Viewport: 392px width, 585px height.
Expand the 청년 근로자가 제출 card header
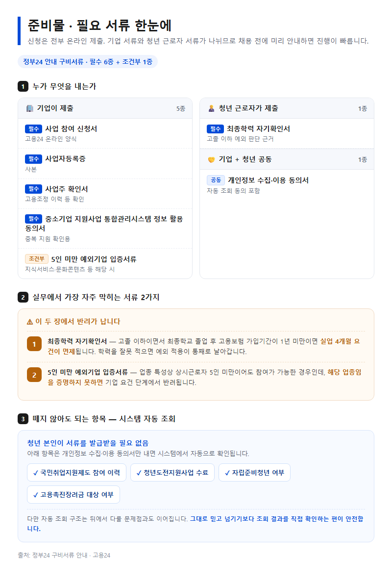point(287,108)
